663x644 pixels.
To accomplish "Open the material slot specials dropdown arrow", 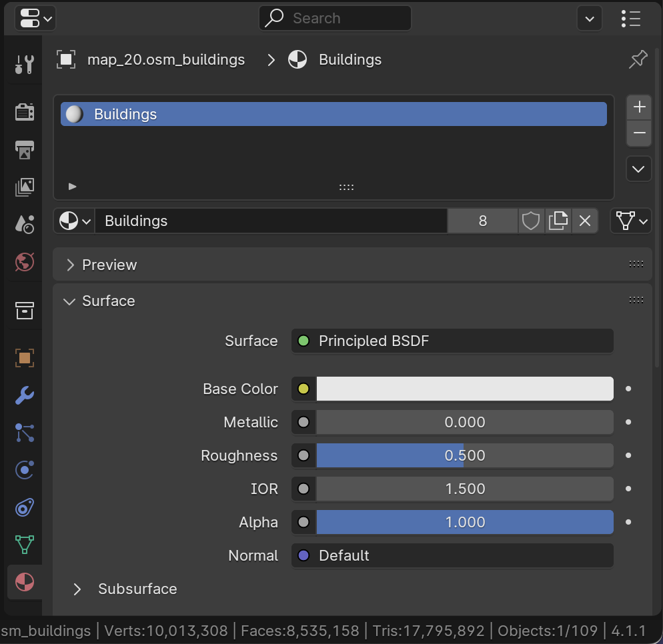I will point(638,169).
